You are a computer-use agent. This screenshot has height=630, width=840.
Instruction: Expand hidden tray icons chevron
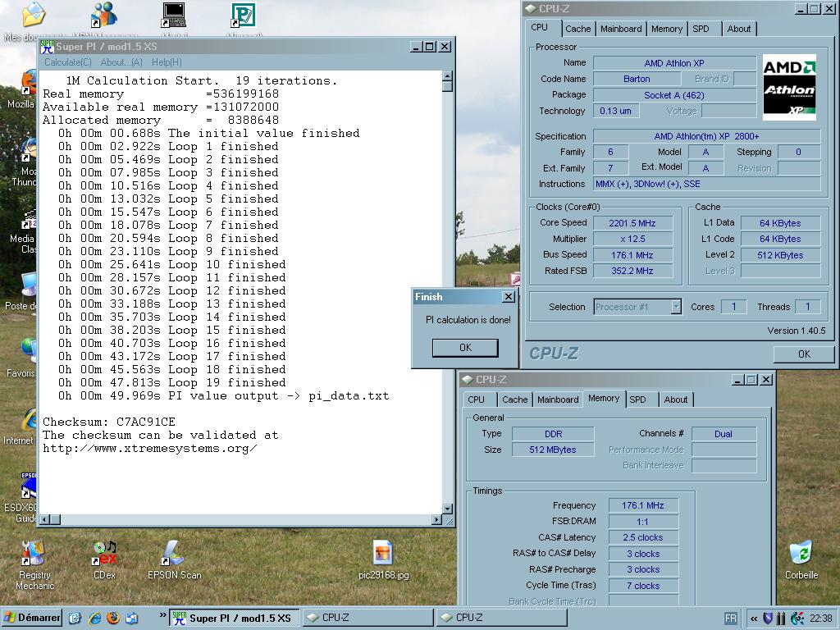(754, 619)
